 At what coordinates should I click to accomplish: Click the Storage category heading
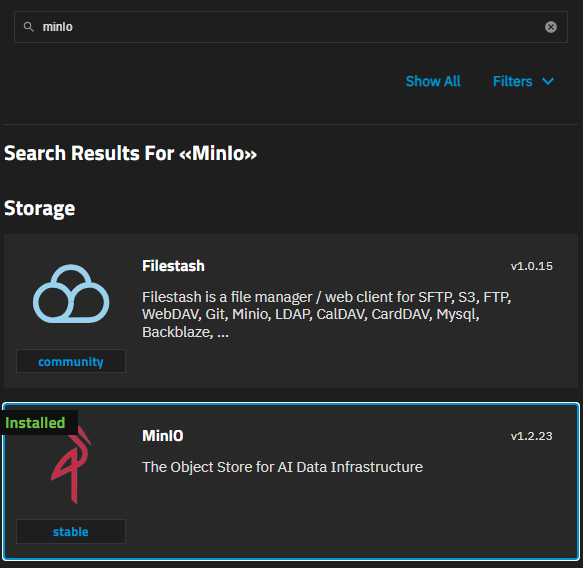(x=39, y=208)
